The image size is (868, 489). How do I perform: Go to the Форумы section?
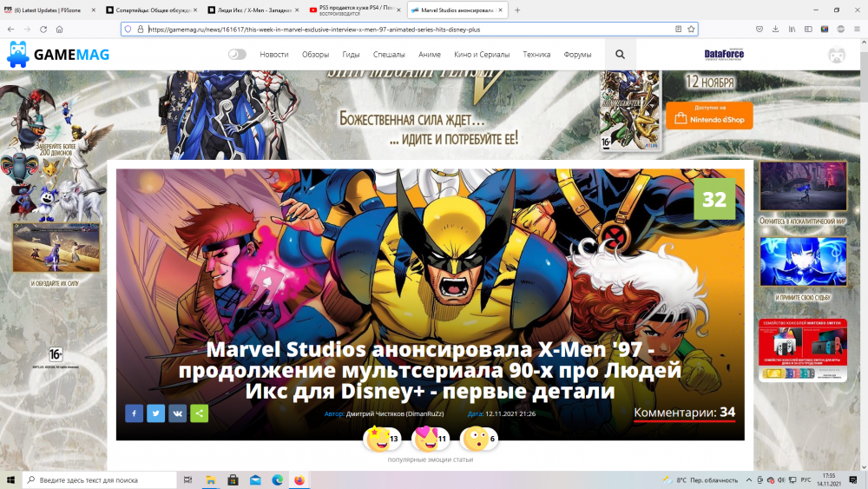point(577,54)
